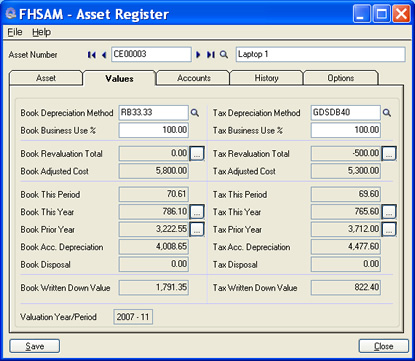415x361 pixels.
Task: Click the Book Depreciation Method field
Action: tap(154, 113)
